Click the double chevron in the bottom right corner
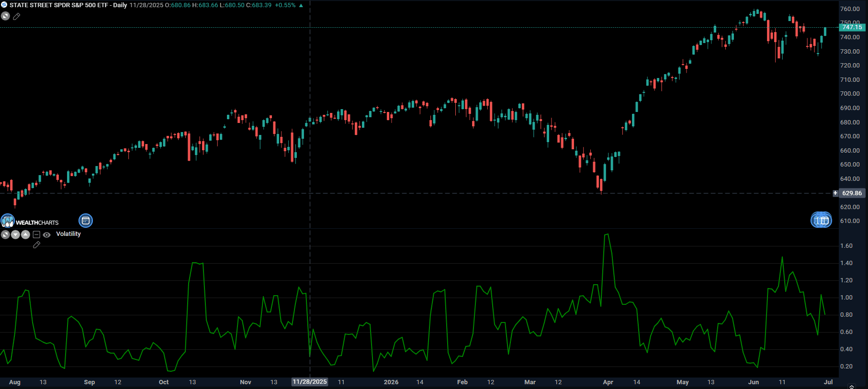Screen dimensions: 868x389 pyautogui.click(x=851, y=387)
